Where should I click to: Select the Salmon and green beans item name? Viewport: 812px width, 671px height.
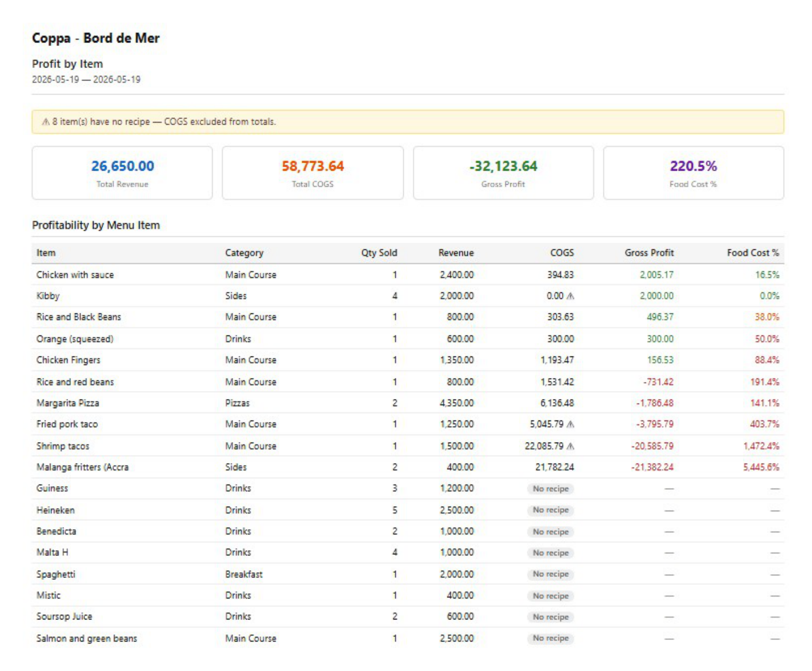[87, 638]
